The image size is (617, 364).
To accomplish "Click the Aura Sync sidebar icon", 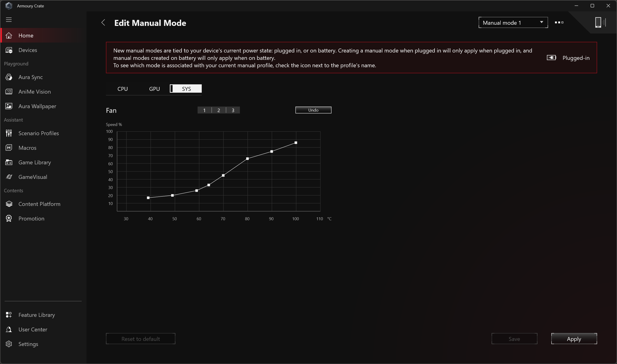I will click(9, 77).
